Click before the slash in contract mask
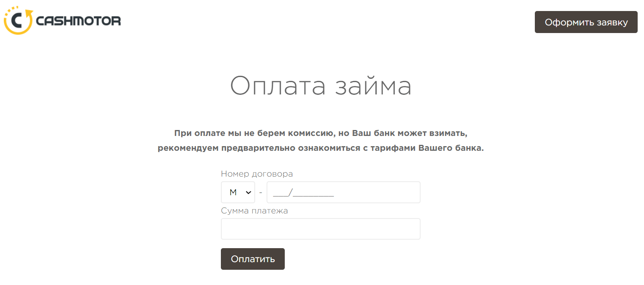 281,193
